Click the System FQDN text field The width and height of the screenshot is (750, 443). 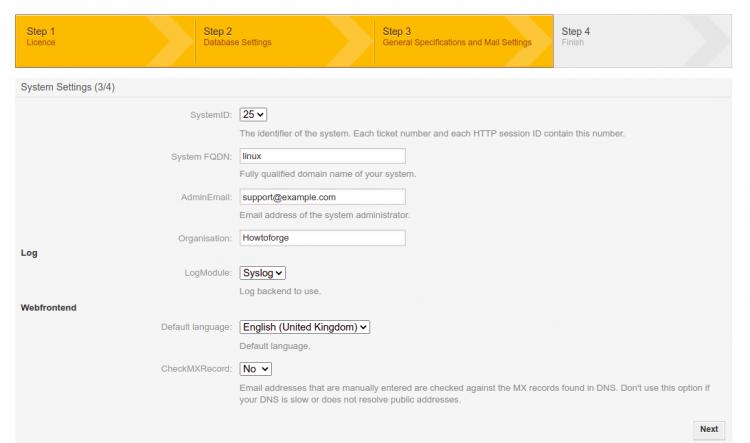tap(322, 155)
